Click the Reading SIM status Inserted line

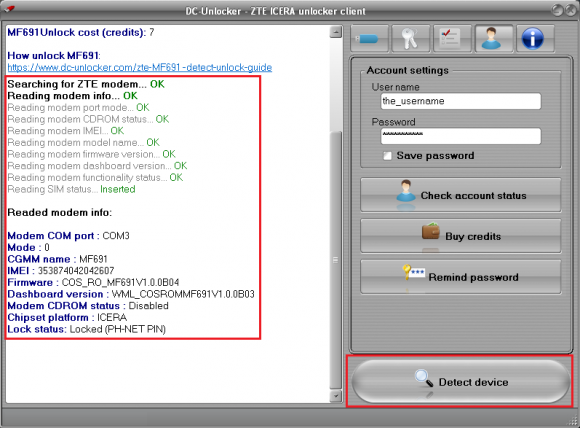(x=71, y=189)
